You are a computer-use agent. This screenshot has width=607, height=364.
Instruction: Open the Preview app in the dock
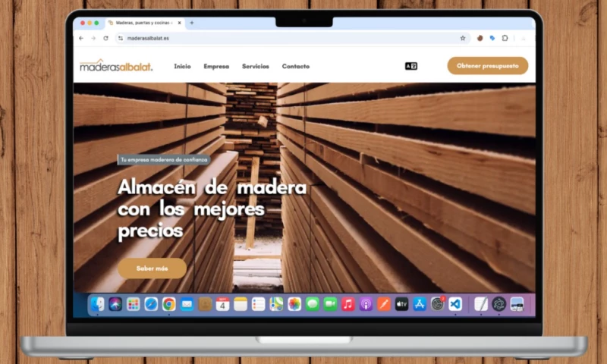pyautogui.click(x=517, y=304)
